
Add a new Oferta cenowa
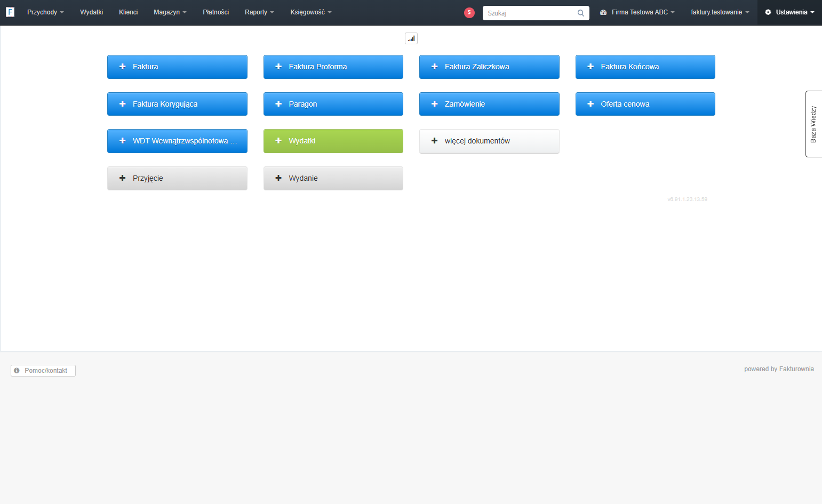[645, 104]
